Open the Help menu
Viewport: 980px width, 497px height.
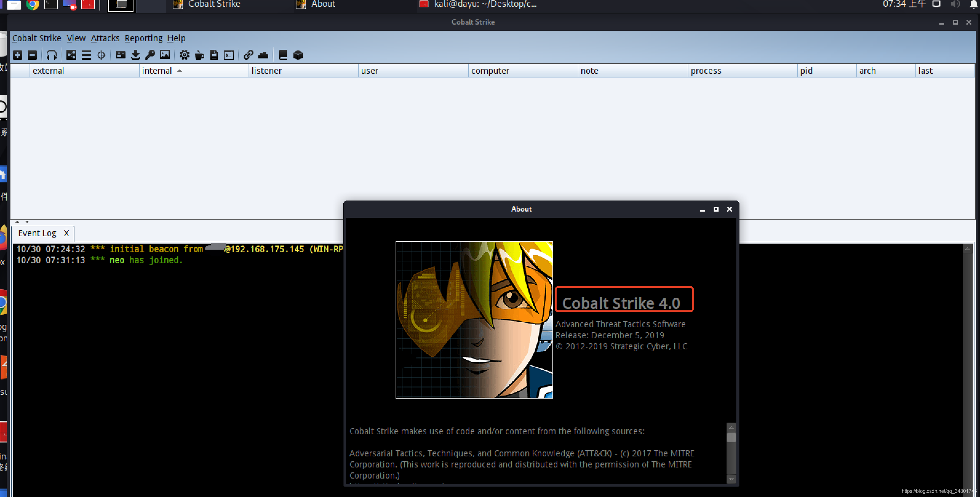(176, 38)
